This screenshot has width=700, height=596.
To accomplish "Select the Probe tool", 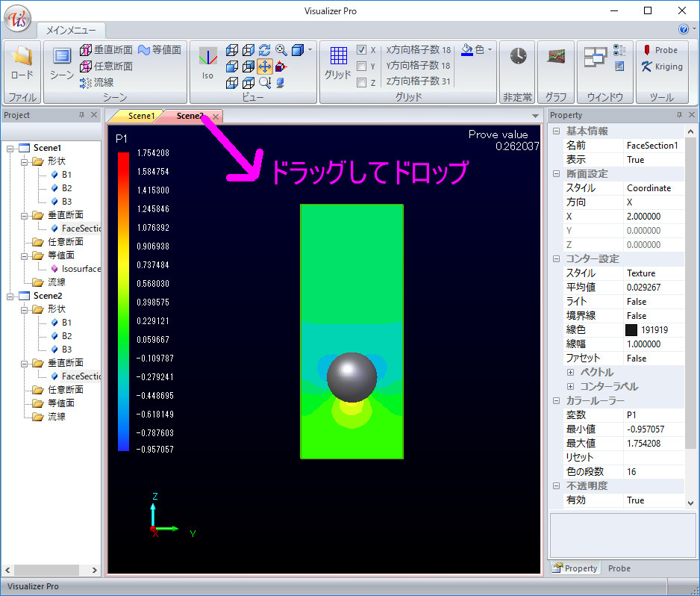I will click(660, 50).
